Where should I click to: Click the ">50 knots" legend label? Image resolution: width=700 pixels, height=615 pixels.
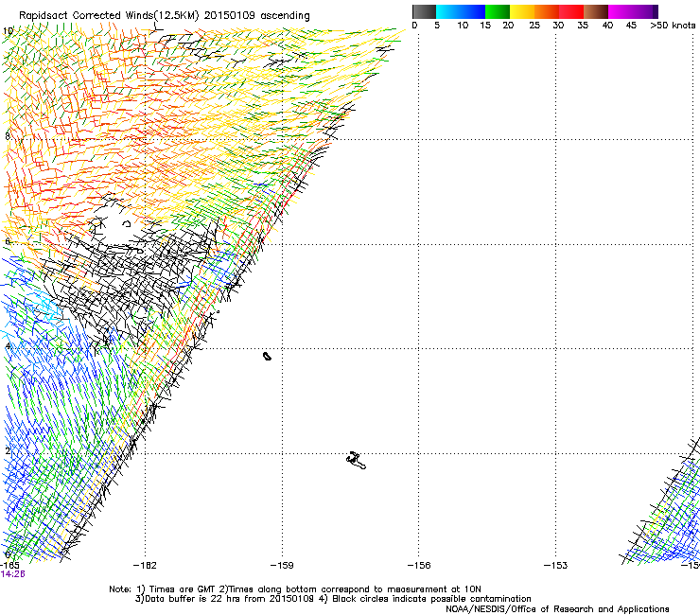673,26
